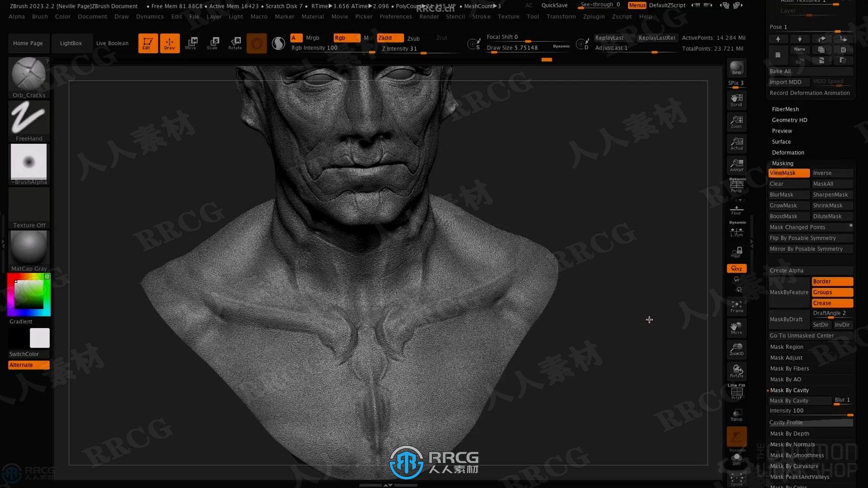This screenshot has width=868, height=488.
Task: Open the Zplugin menu
Action: tap(594, 17)
